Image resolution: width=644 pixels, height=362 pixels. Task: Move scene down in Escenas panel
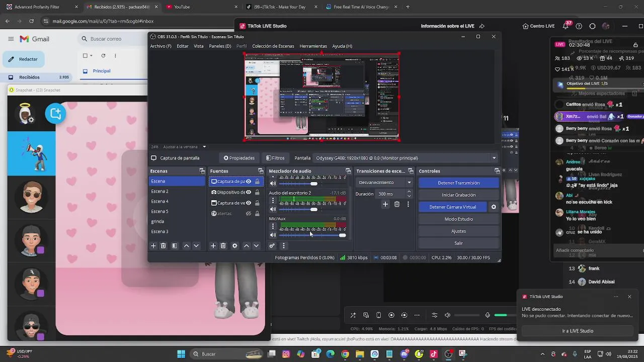(196, 246)
